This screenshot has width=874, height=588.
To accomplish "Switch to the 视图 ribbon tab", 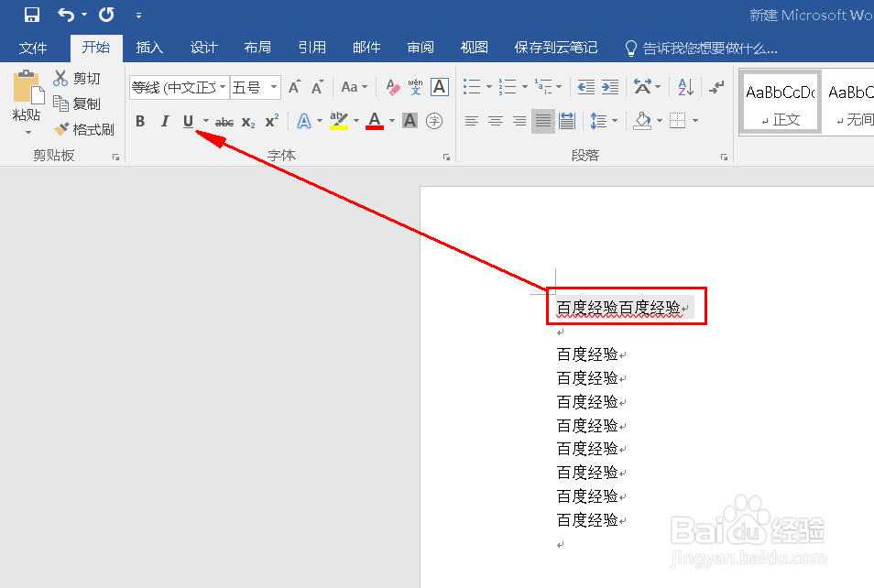I will 475,48.
